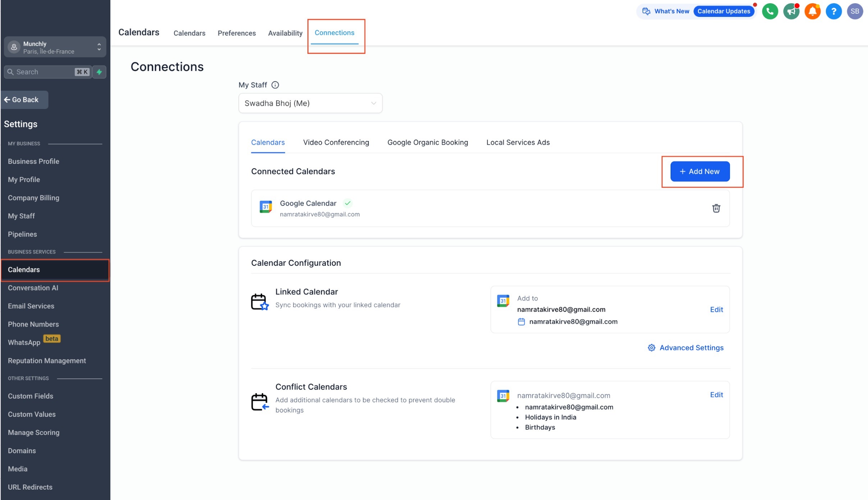This screenshot has height=500, width=868.
Task: Open the Munchly account switcher
Action: pos(55,47)
